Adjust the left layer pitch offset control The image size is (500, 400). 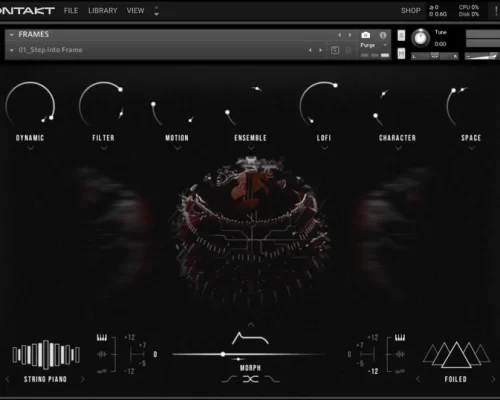pyautogui.click(x=137, y=354)
